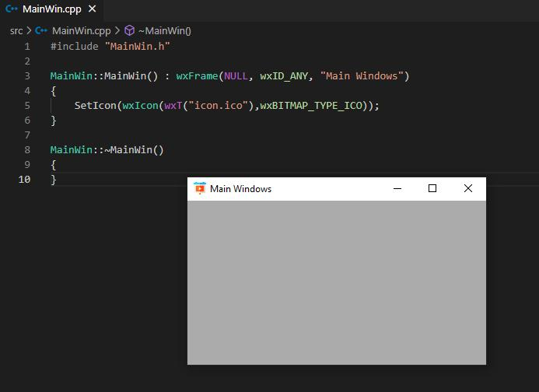Open the src folder breadcrumb
The height and width of the screenshot is (392, 539).
click(x=16, y=30)
